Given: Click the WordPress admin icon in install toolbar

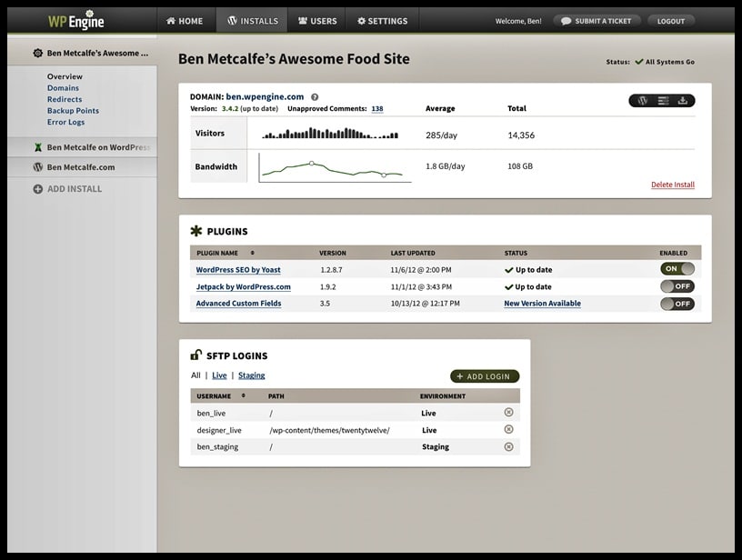Looking at the screenshot, I should pyautogui.click(x=642, y=100).
